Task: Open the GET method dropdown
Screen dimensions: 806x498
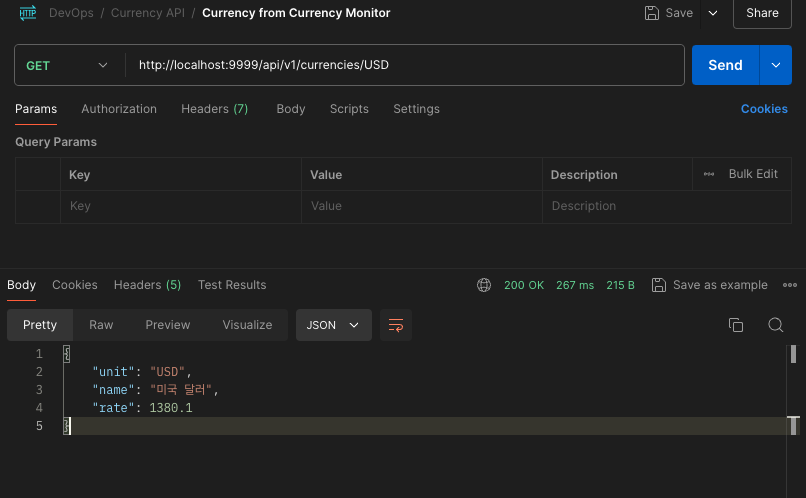Action: [x=67, y=65]
